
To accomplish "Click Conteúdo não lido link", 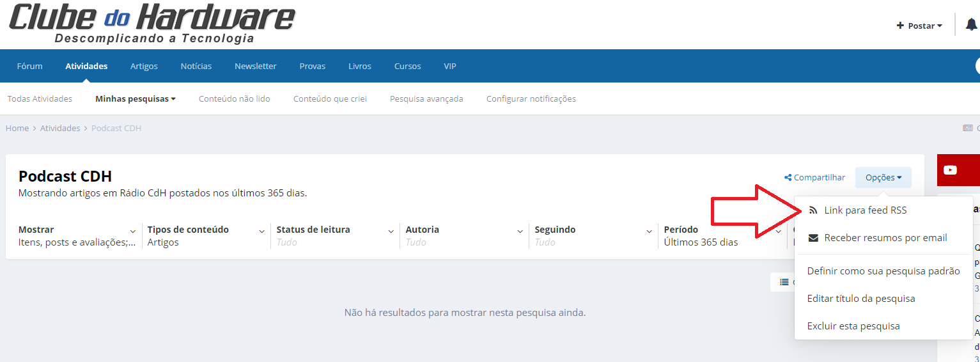I will tap(235, 99).
